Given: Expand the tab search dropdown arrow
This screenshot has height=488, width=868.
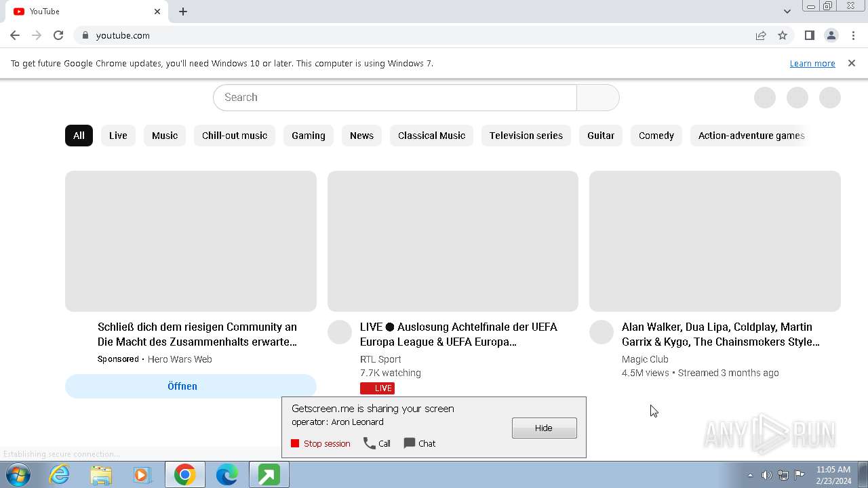Looking at the screenshot, I should (x=787, y=12).
